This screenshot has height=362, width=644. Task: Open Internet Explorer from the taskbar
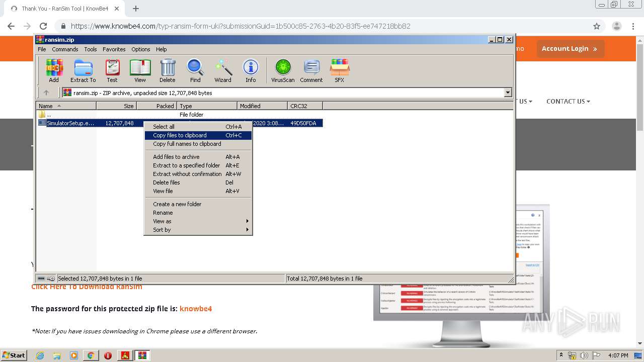click(40, 355)
